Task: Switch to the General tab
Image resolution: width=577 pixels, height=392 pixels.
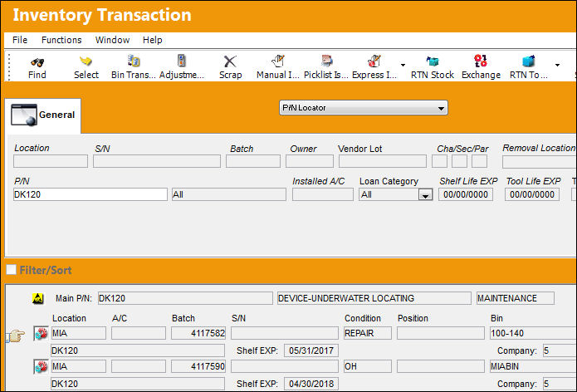Action: point(43,115)
